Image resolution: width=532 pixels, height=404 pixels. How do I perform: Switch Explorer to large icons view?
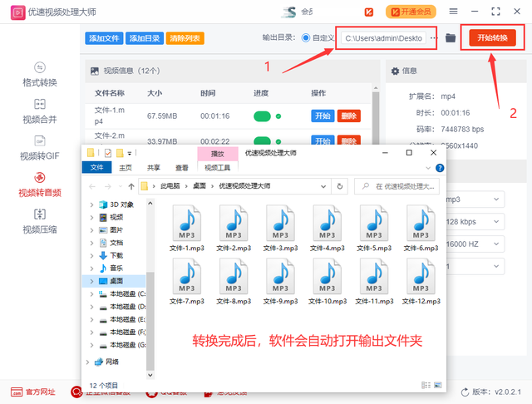[x=438, y=385]
